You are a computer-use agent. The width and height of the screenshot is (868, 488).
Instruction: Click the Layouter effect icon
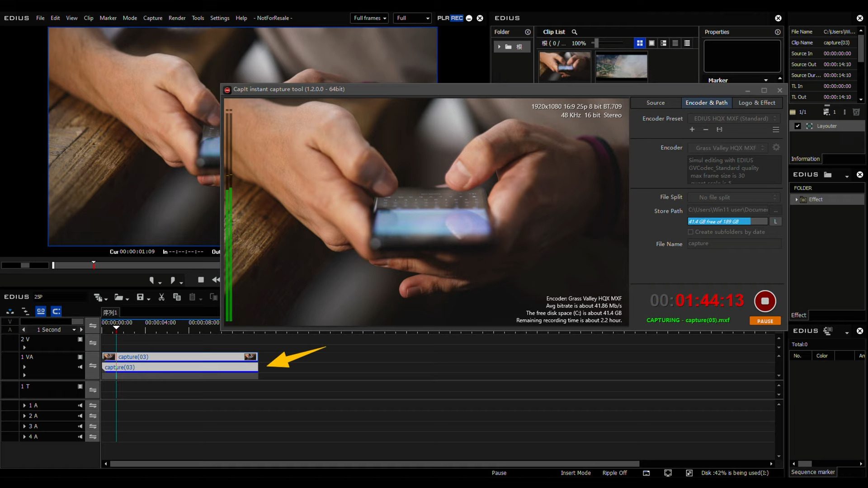click(810, 126)
